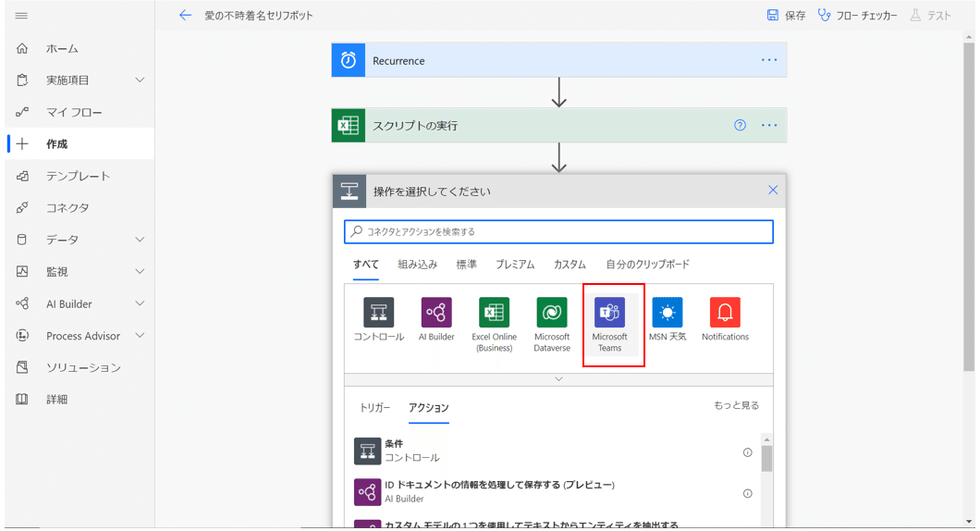Choose the Excel Online (Business) connector
980x531 pixels.
(x=494, y=314)
